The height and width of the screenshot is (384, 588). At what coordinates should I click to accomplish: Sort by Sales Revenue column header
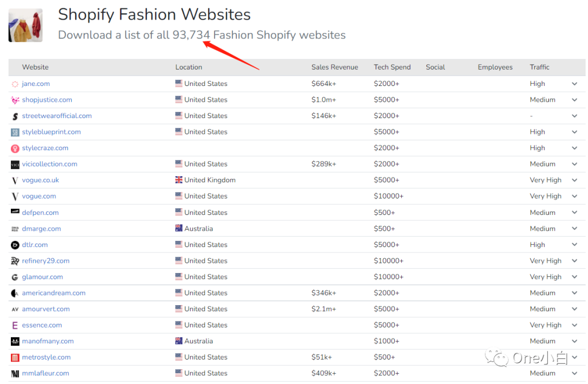(334, 67)
